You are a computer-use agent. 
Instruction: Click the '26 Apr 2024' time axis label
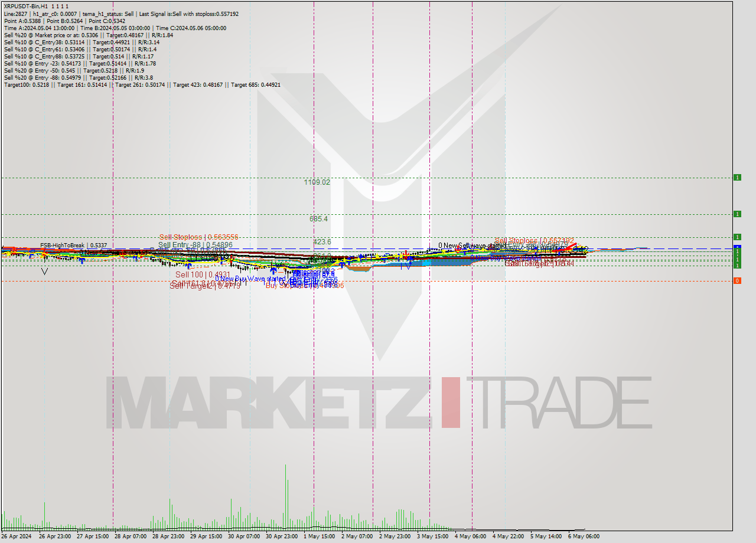click(x=17, y=537)
